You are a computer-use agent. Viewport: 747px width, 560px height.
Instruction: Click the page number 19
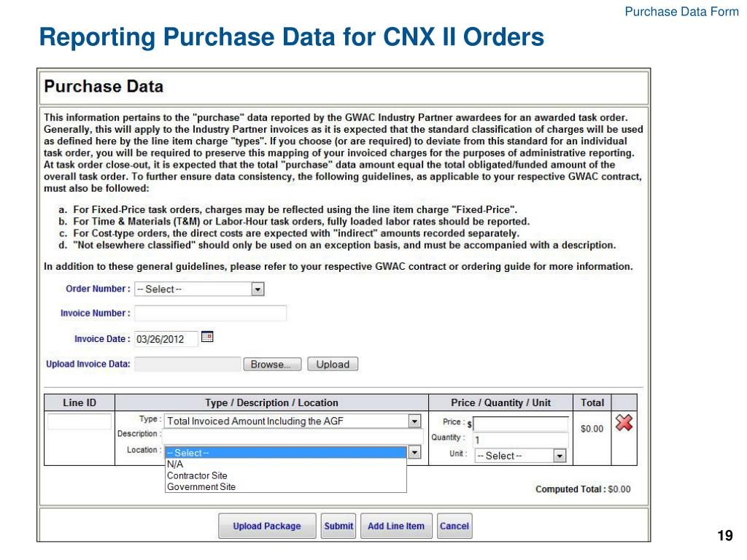pos(725,535)
